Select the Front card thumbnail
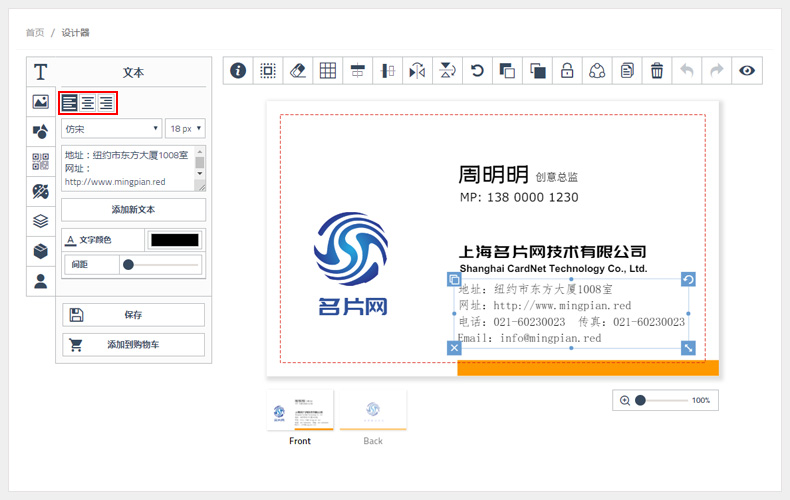 (x=300, y=410)
